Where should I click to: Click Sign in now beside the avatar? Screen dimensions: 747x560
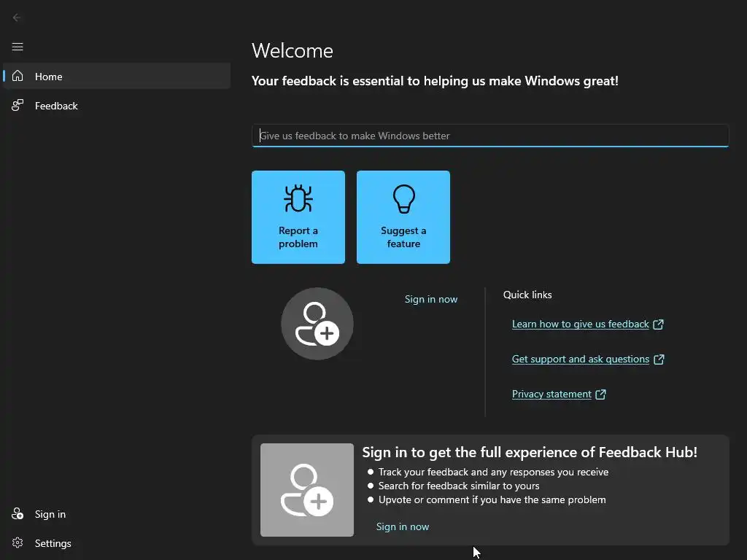pyautogui.click(x=431, y=299)
